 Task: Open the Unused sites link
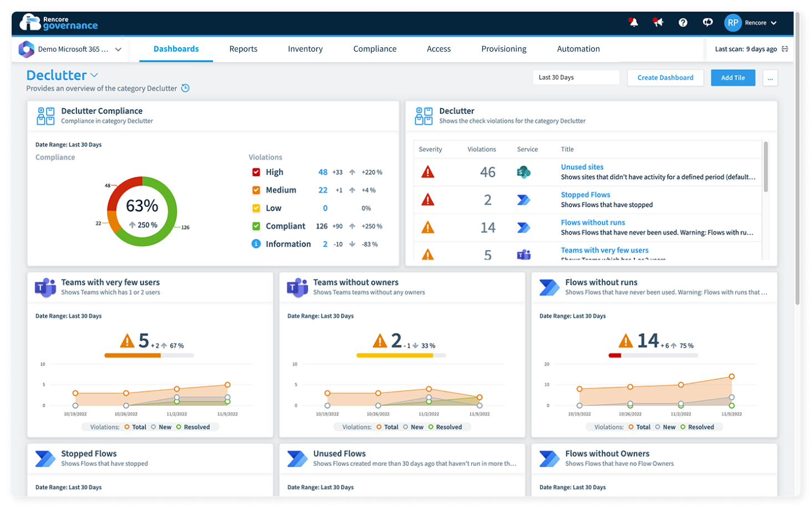[x=582, y=167]
